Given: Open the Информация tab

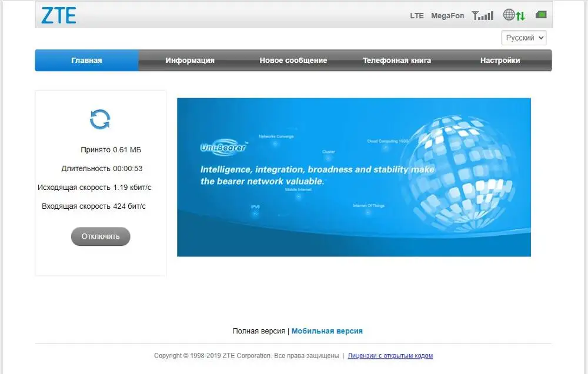Looking at the screenshot, I should pyautogui.click(x=190, y=61).
